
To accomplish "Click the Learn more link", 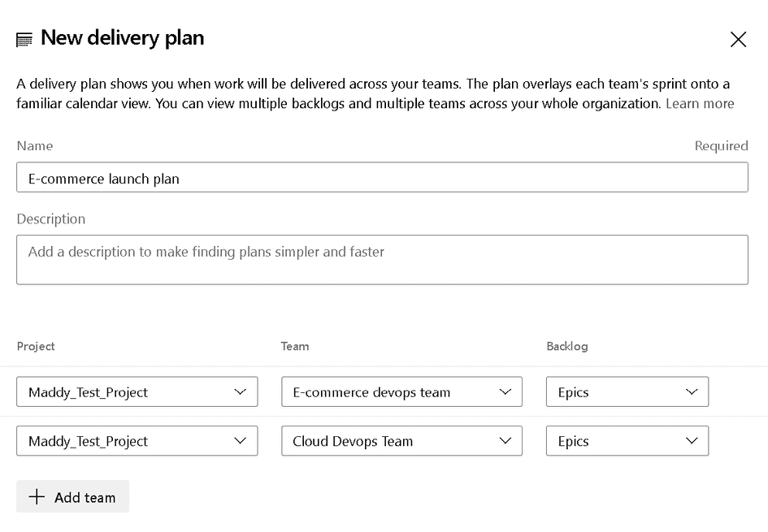I will point(700,103).
